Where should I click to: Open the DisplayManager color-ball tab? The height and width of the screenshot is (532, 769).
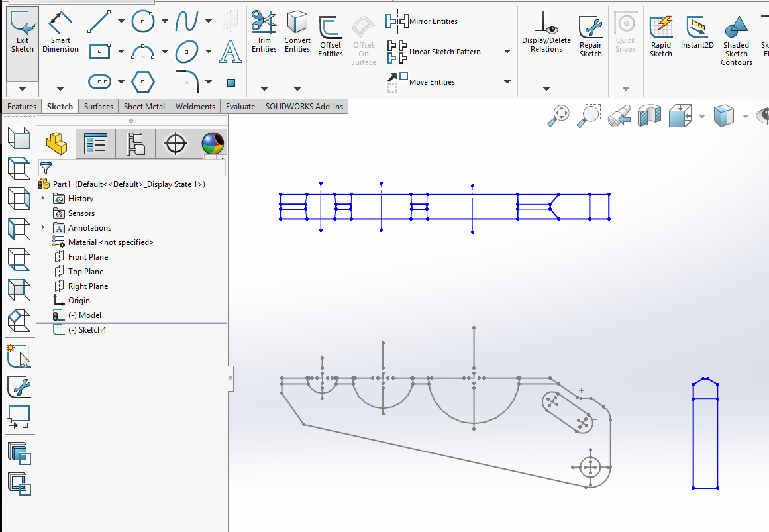tap(213, 144)
